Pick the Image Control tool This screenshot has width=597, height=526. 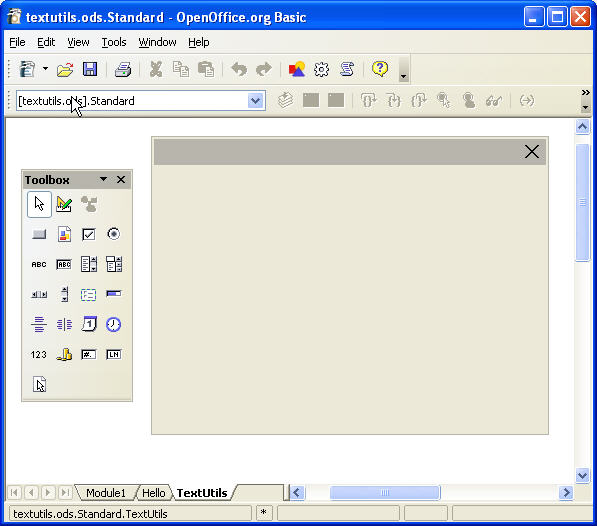64,234
